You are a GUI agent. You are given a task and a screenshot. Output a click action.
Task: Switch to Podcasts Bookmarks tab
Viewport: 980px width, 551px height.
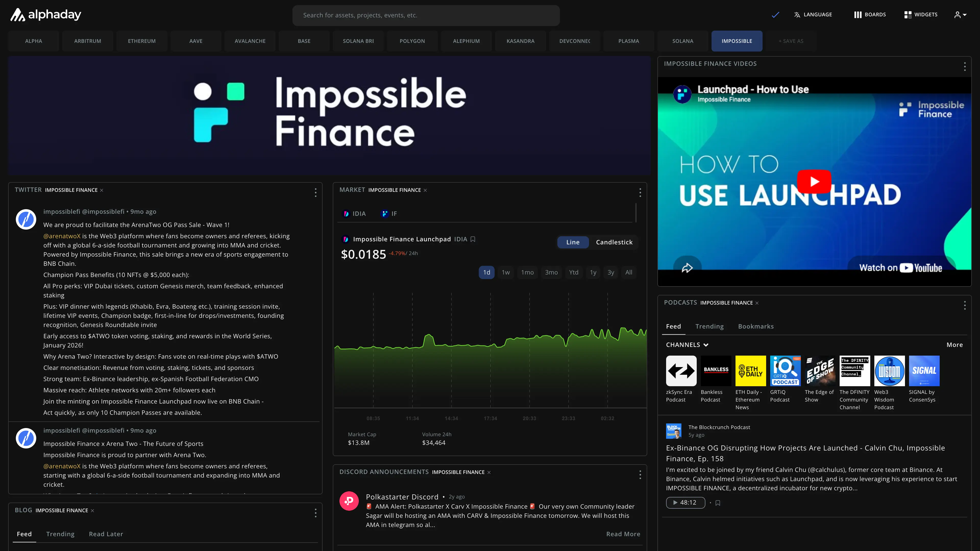point(755,326)
